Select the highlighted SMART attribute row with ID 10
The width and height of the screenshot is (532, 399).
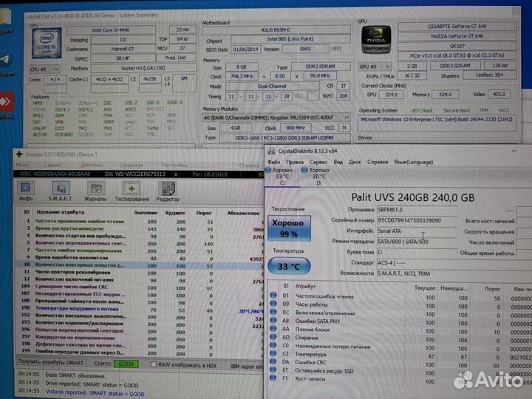[140, 265]
